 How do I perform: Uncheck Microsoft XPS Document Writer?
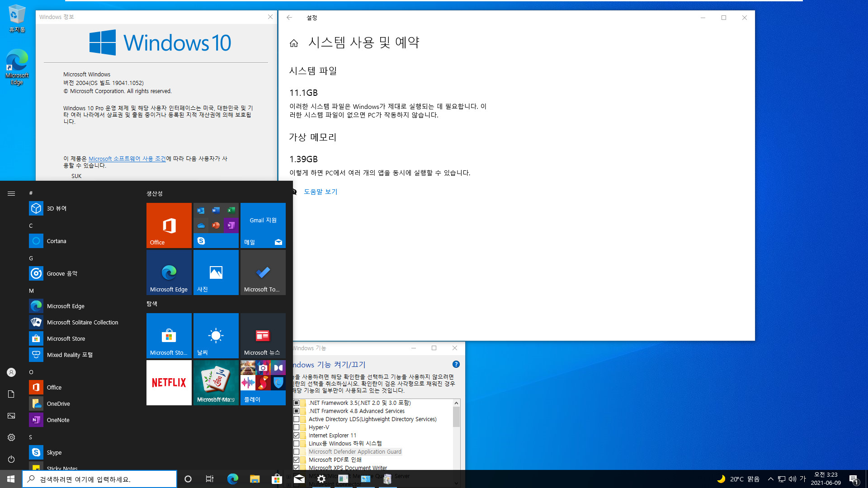(x=297, y=468)
